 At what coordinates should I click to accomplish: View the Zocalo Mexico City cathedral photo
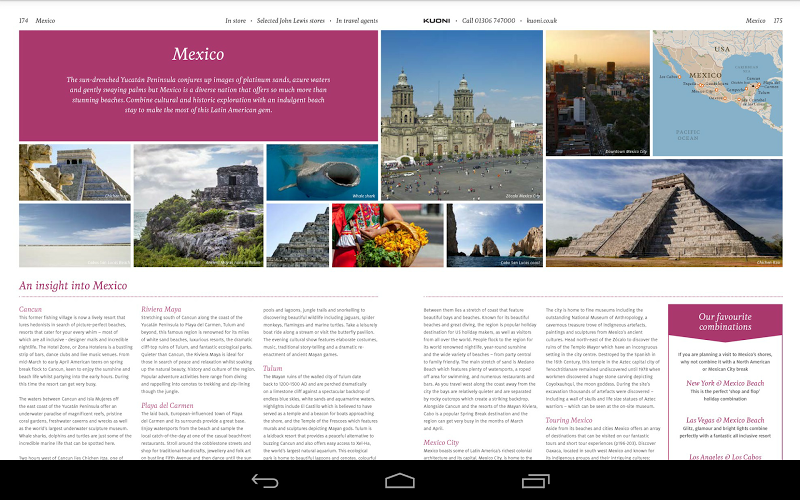click(462, 115)
